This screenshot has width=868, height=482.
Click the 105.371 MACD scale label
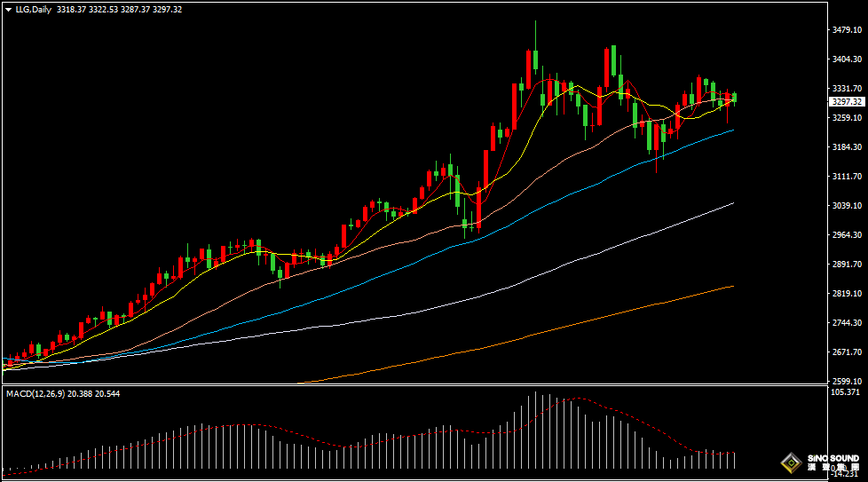pos(847,391)
